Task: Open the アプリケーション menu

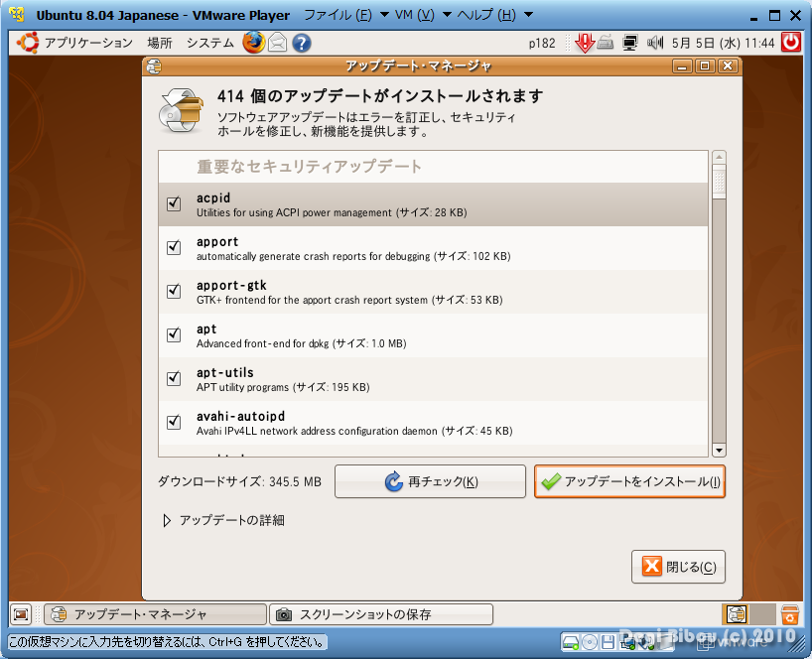Action: click(88, 43)
